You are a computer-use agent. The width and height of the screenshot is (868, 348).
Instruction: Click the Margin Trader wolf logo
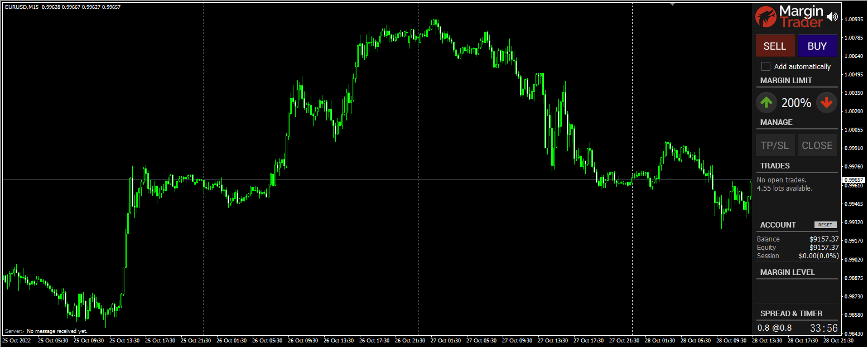coord(765,16)
